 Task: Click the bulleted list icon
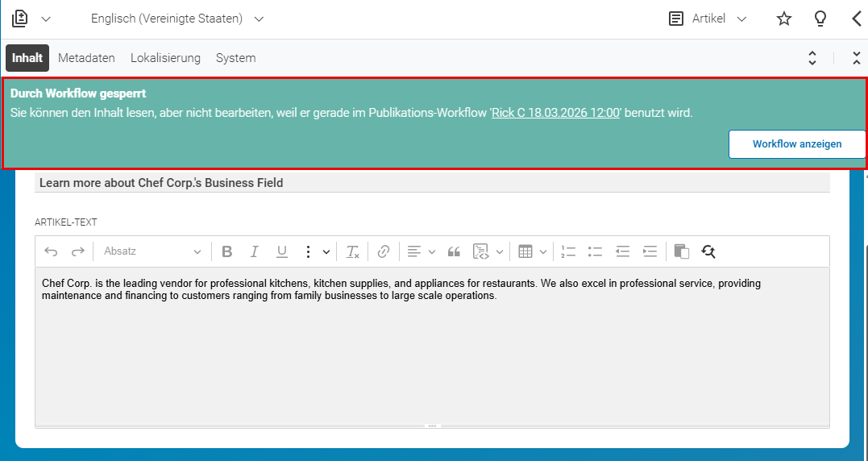coord(595,251)
